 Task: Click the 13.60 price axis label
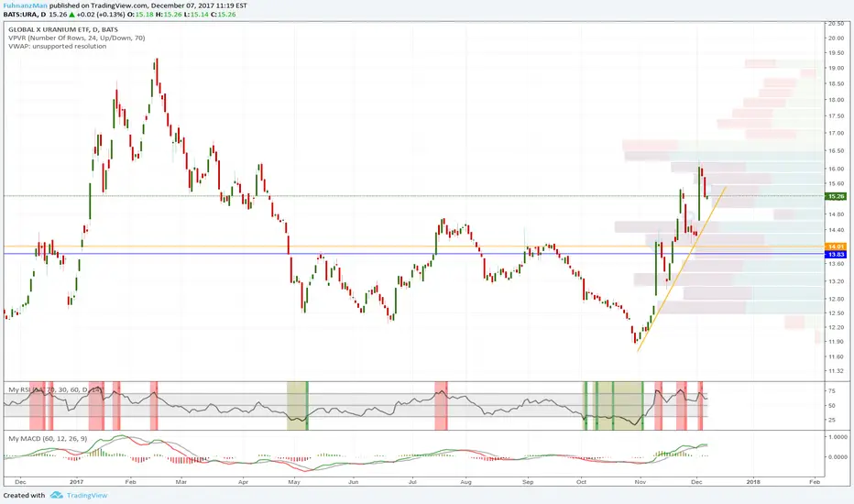point(836,264)
